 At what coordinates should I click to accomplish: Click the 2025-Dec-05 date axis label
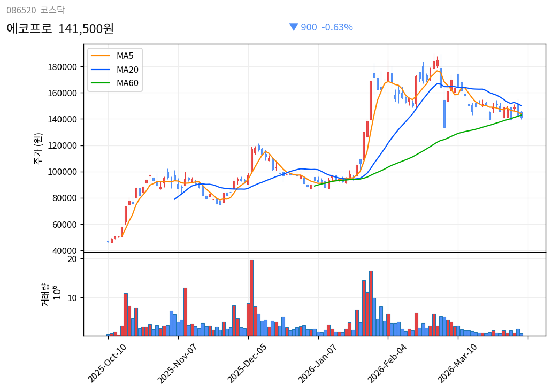point(247,363)
